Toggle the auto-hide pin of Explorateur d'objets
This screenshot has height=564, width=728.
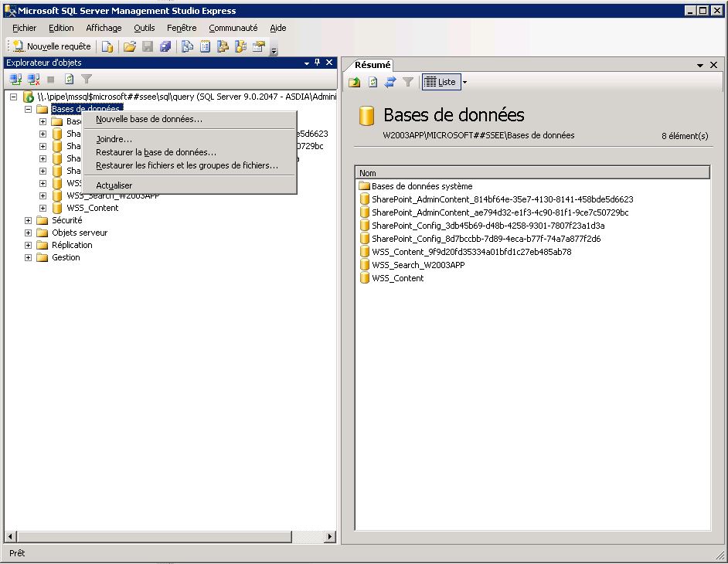(318, 63)
